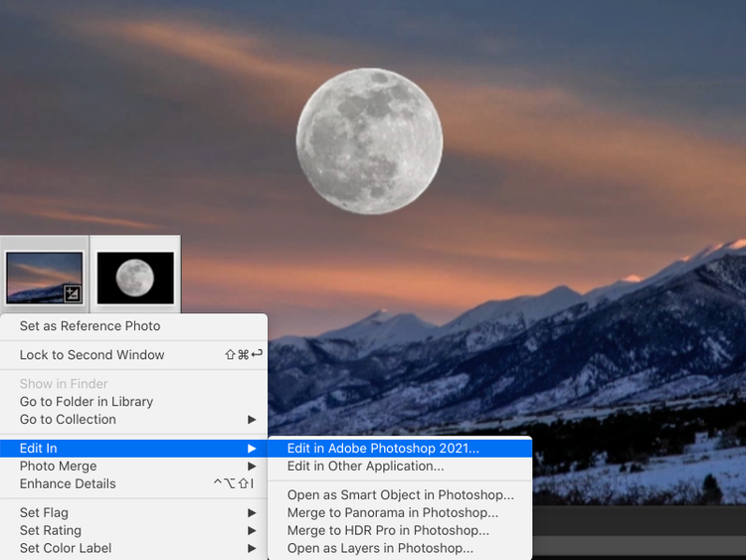Screen dimensions: 746x560
Task: Click Go to Folder in Library
Action: pos(87,402)
